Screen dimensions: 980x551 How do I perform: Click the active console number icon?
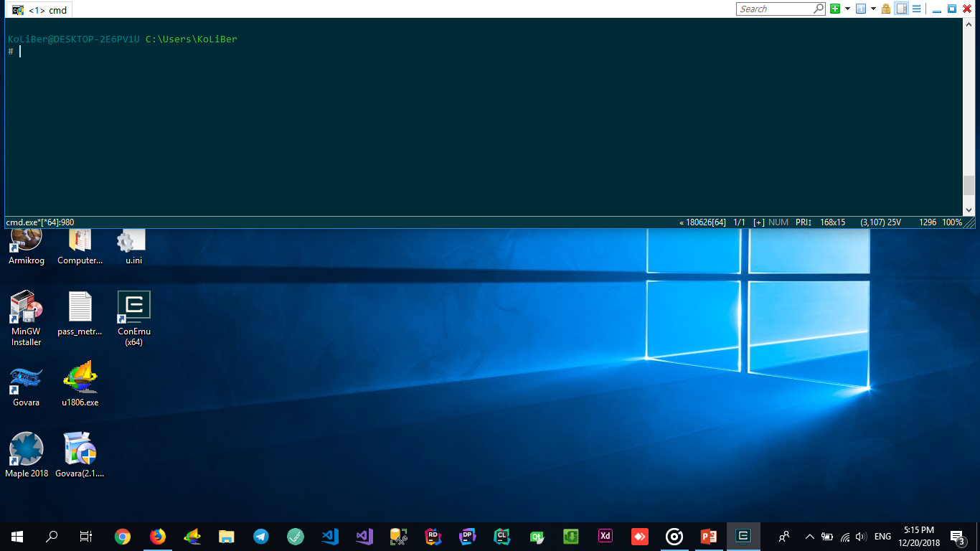coord(861,9)
